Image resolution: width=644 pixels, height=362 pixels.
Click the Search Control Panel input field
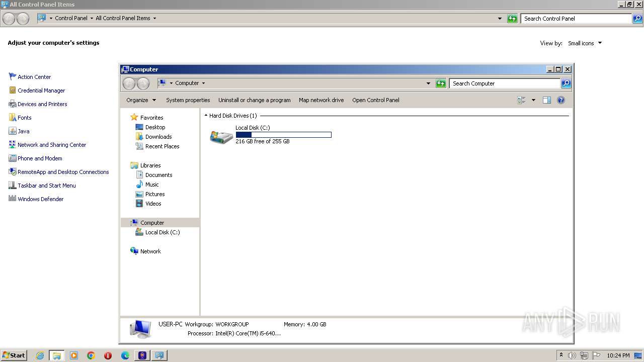tap(577, 19)
